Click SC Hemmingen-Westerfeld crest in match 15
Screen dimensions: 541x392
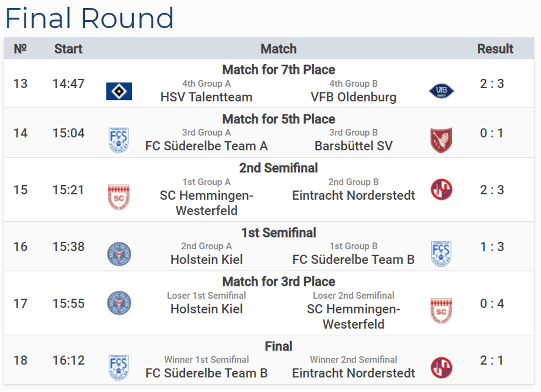119,197
